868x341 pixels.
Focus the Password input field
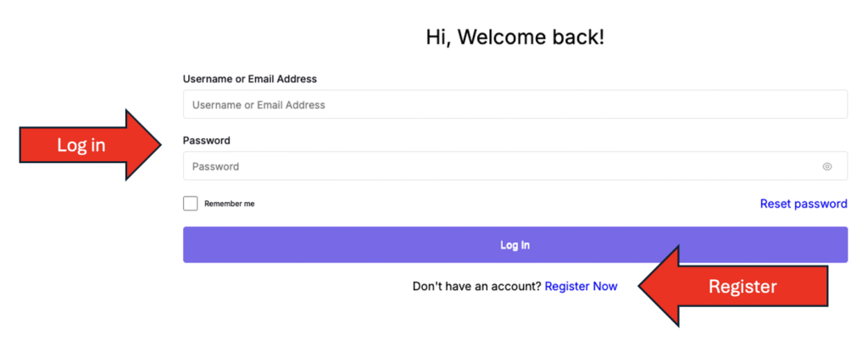click(500, 166)
